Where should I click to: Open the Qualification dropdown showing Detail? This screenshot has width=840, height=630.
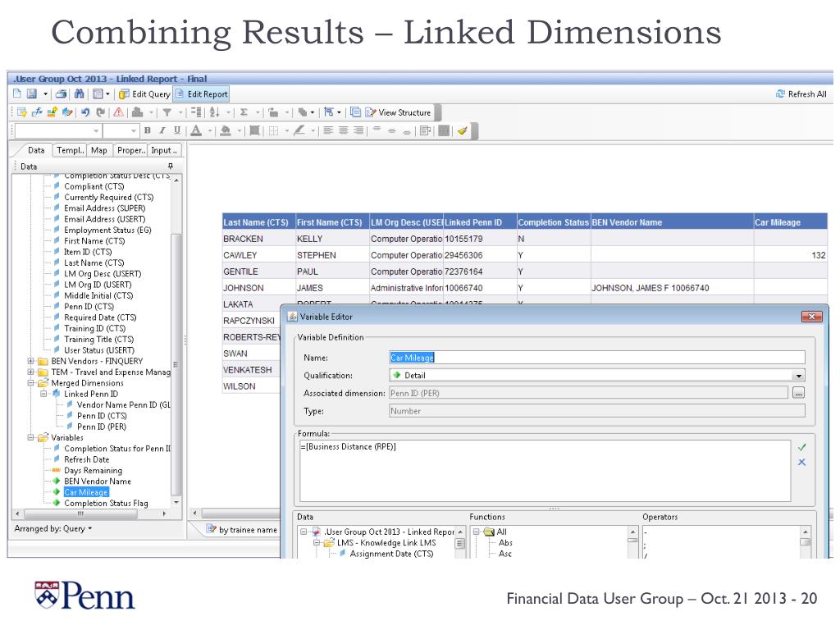[x=799, y=376]
